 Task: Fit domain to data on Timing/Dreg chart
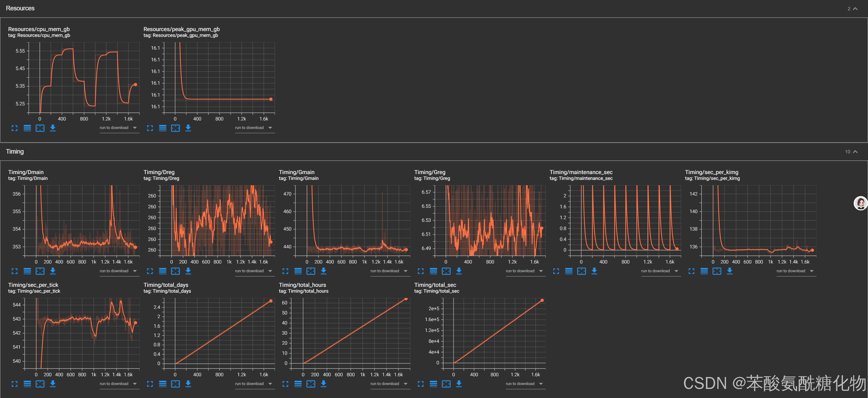175,271
